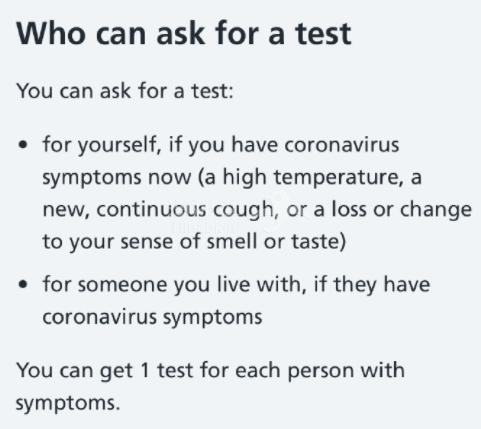481x429 pixels.
Task: Click the second bullet point marker
Action: point(23,284)
